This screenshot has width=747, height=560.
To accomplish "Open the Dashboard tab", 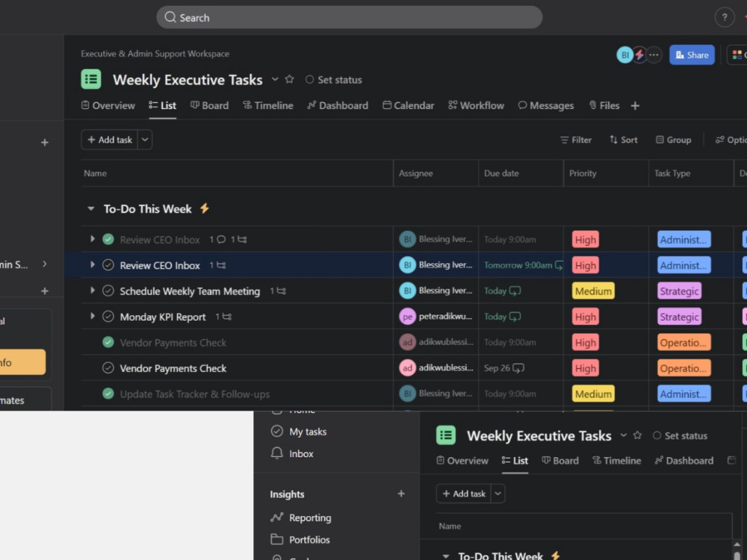I will pos(338,106).
